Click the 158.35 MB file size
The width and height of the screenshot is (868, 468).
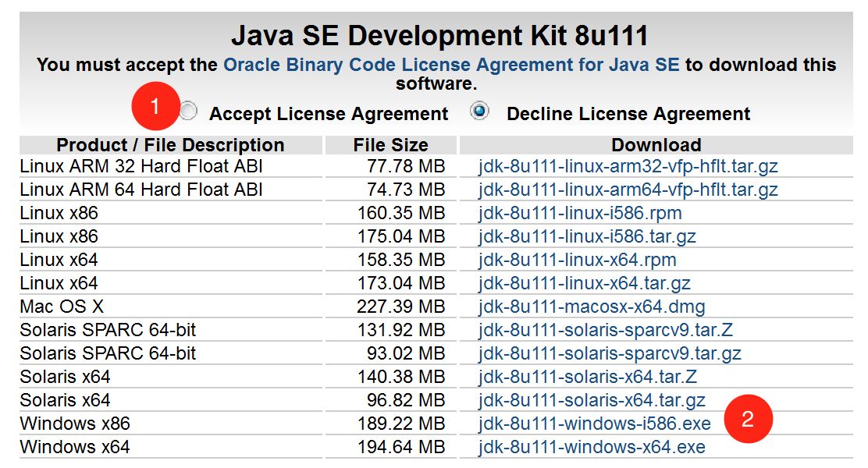401,260
